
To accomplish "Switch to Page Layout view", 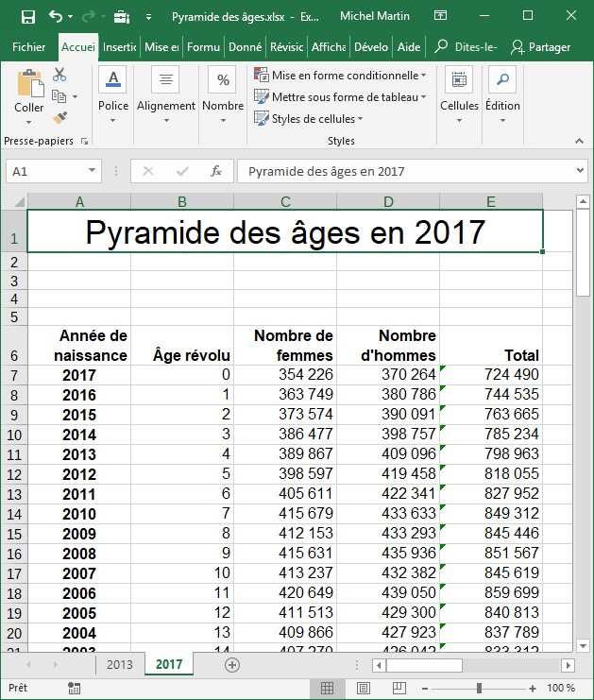I will 363,688.
